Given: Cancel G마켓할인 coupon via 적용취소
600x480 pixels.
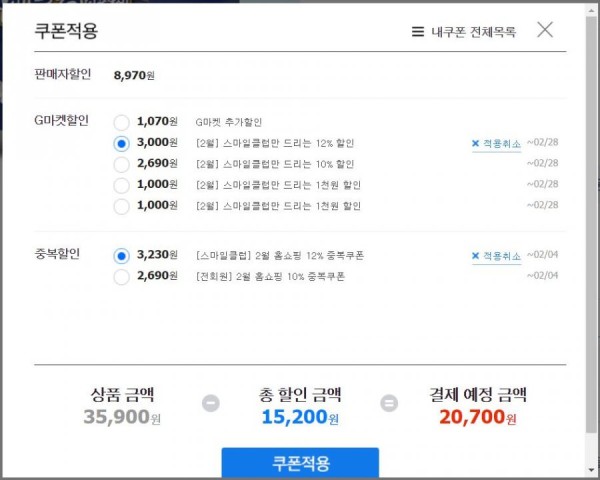Looking at the screenshot, I should (497, 144).
